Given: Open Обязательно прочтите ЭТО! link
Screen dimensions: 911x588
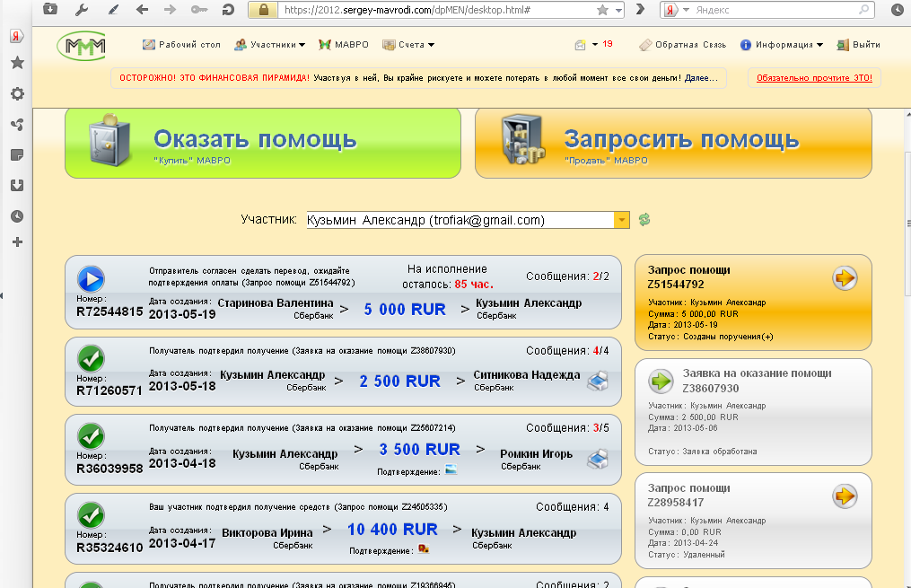Looking at the screenshot, I should 814,78.
